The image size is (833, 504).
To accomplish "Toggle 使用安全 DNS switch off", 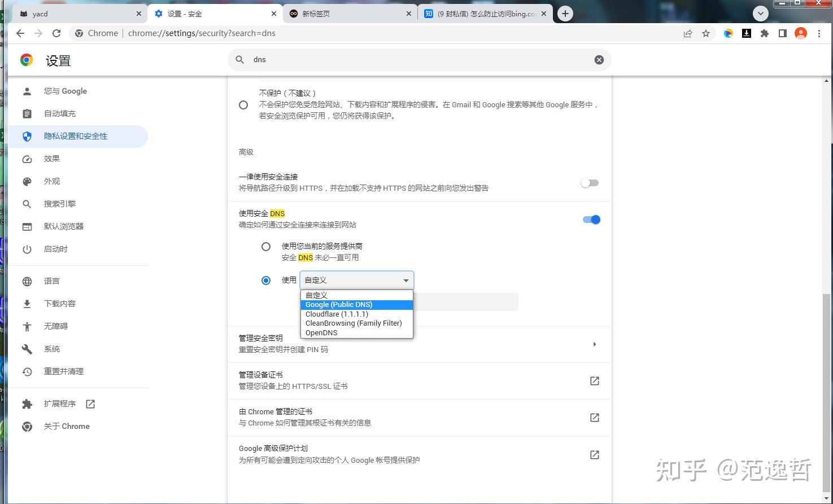I will (591, 220).
